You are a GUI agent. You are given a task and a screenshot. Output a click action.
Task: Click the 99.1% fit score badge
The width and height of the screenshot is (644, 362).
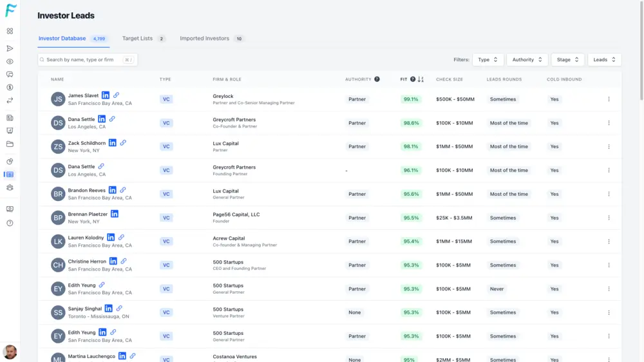point(411,99)
